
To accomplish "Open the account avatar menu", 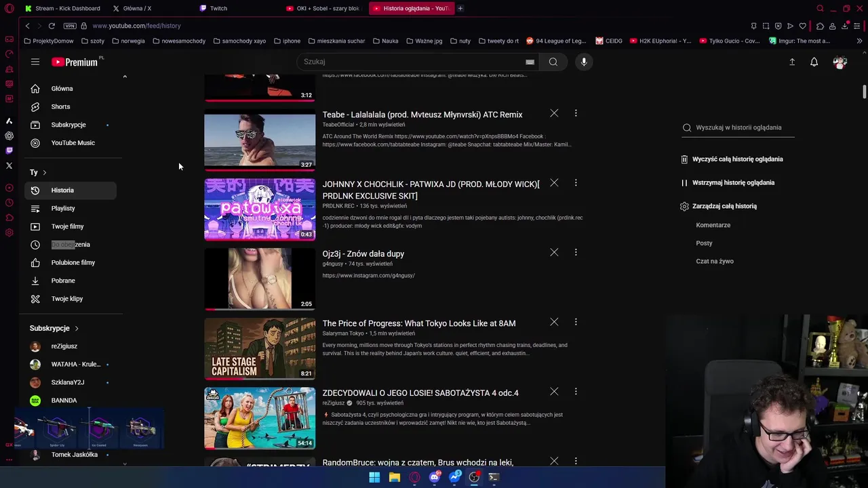I will pos(840,62).
